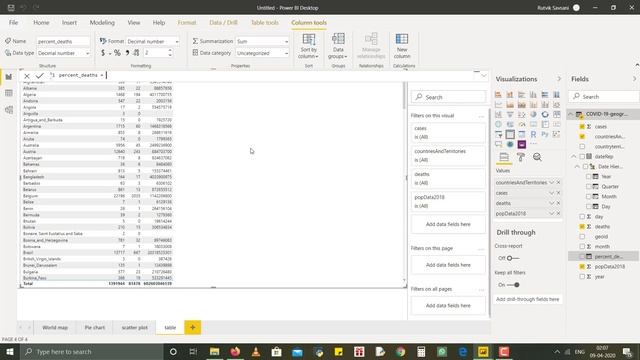This screenshot has height=360, width=640.
Task: Check the Year hierarchy checkbox
Action: [x=589, y=176]
